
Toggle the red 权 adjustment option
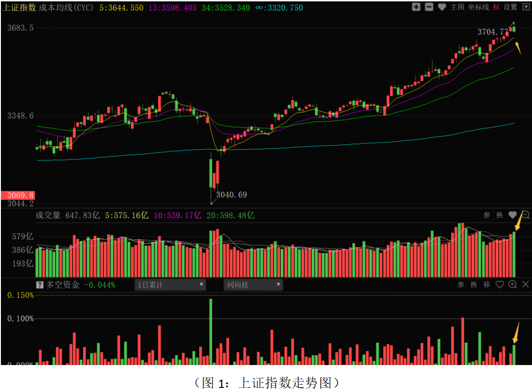pyautogui.click(x=496, y=7)
